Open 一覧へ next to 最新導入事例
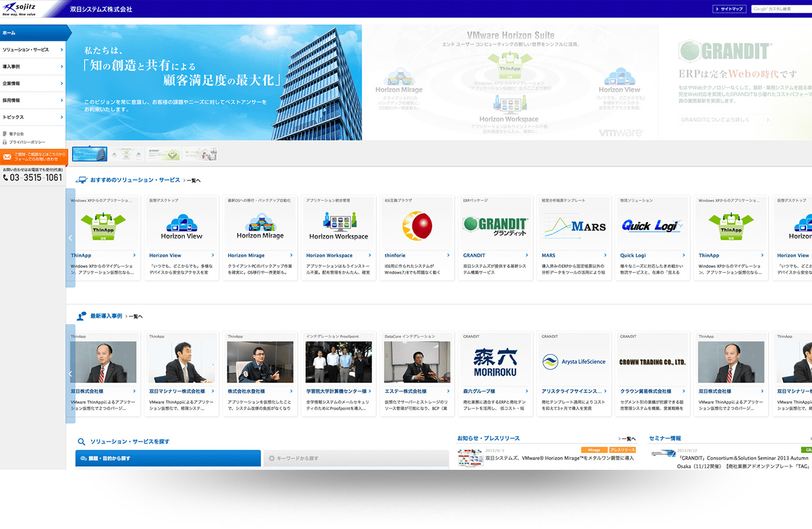Image resolution: width=812 pixels, height=529 pixels. pos(135,317)
